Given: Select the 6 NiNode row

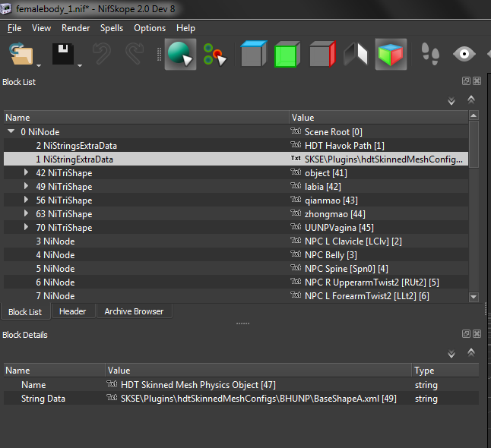Looking at the screenshot, I should (x=236, y=282).
